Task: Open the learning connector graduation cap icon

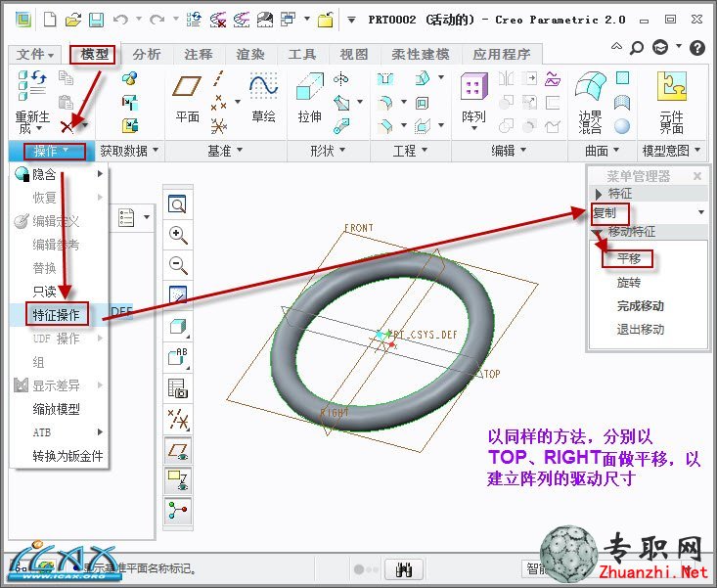Action: 660,47
